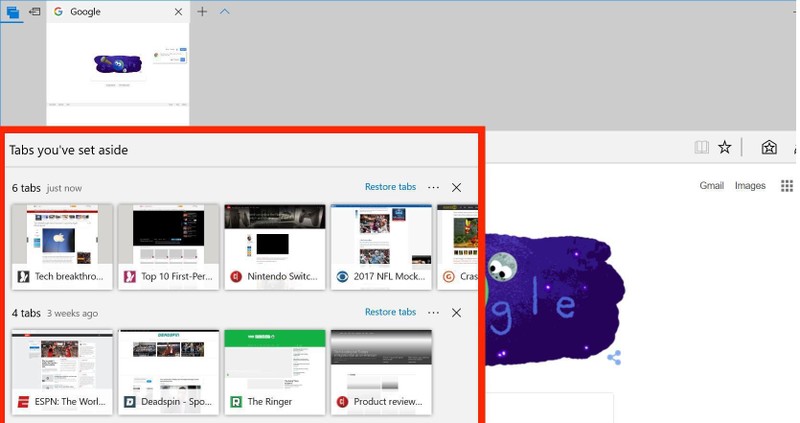Open the Google apps grid

[786, 186]
